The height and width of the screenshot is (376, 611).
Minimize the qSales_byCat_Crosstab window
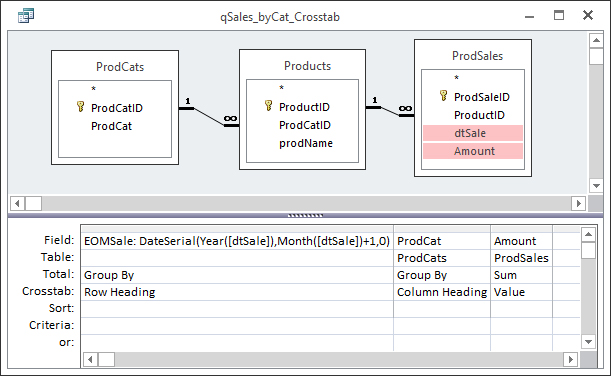529,16
